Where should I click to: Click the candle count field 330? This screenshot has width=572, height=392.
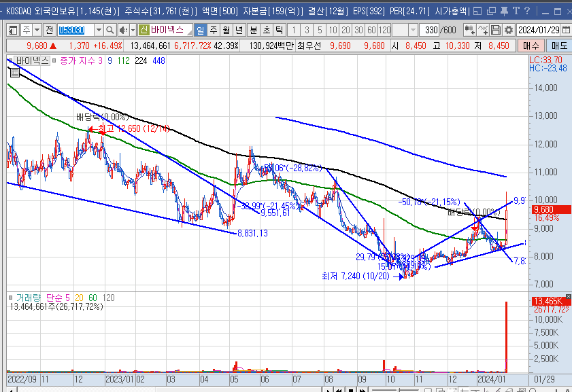pyautogui.click(x=429, y=30)
